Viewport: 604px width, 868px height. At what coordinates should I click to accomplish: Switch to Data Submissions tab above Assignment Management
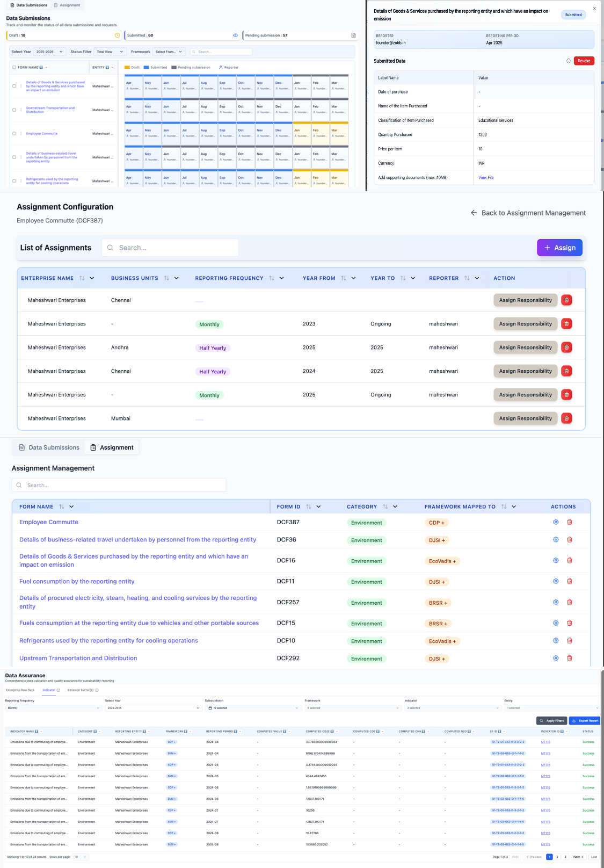click(49, 447)
